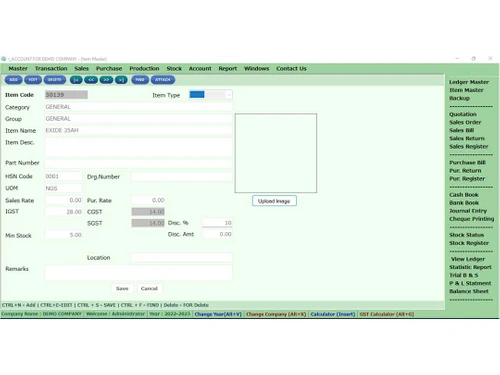Open the Account menu
Image resolution: width=500 pixels, height=375 pixels.
tap(200, 68)
